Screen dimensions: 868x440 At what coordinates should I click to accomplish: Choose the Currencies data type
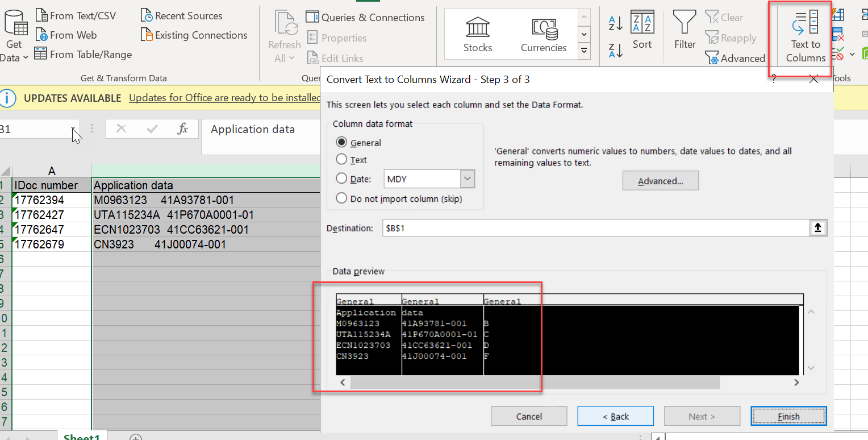point(544,34)
